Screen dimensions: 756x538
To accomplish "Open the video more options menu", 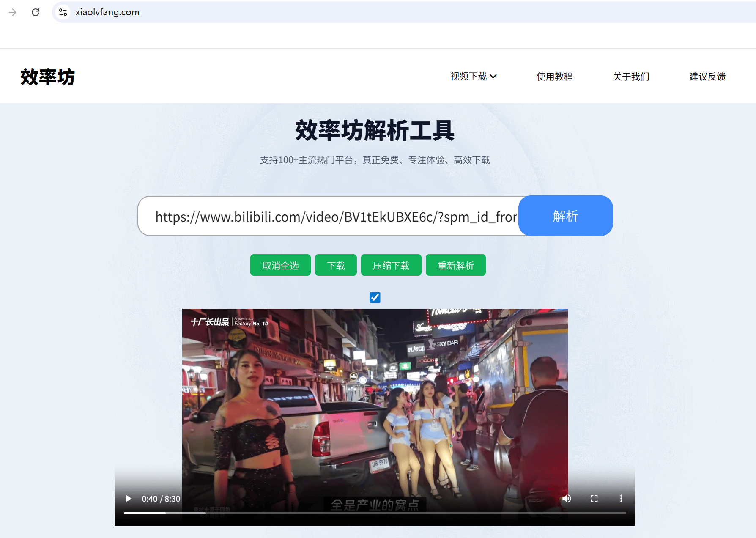I will [621, 499].
